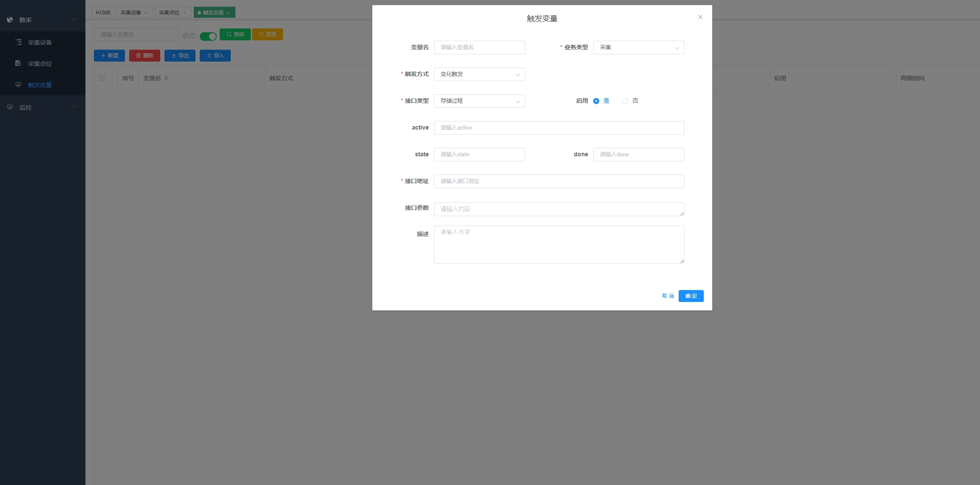Click the state input field
The width and height of the screenshot is (980, 485).
coord(479,155)
